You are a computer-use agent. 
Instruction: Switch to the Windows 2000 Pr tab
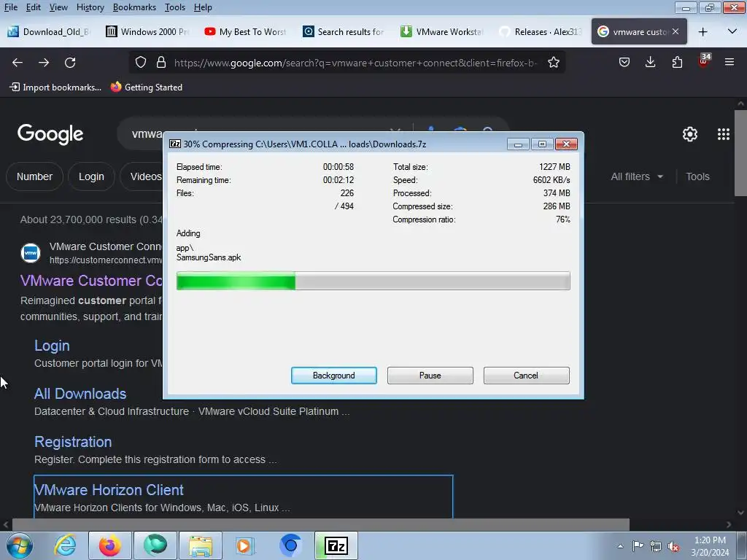pos(147,32)
